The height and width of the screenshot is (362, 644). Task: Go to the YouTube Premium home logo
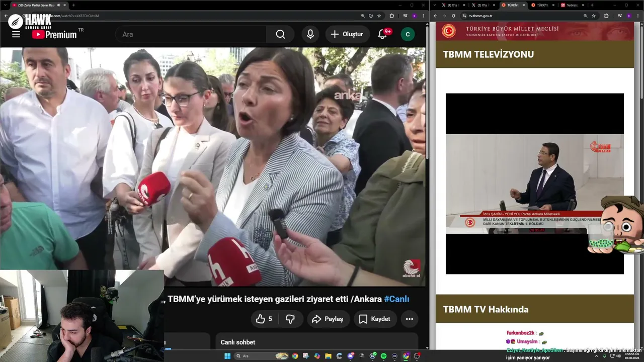pos(54,34)
